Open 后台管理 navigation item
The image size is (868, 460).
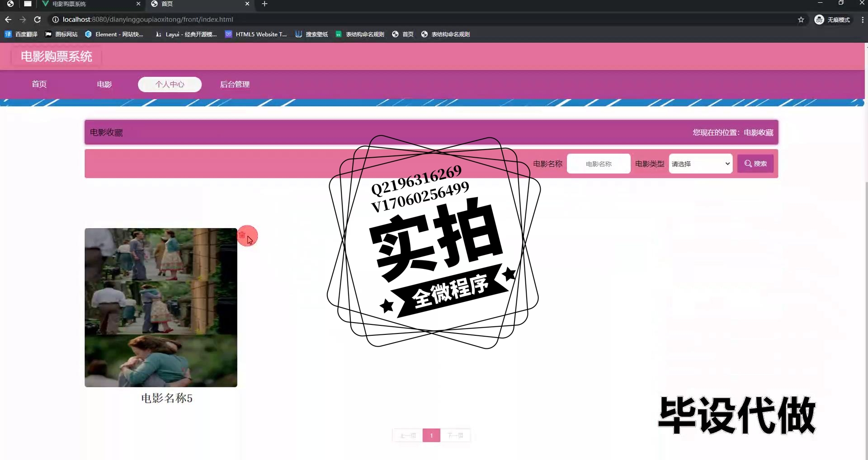235,84
